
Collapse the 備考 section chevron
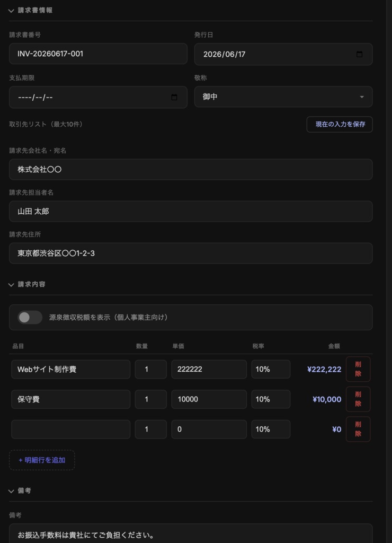pyautogui.click(x=11, y=491)
